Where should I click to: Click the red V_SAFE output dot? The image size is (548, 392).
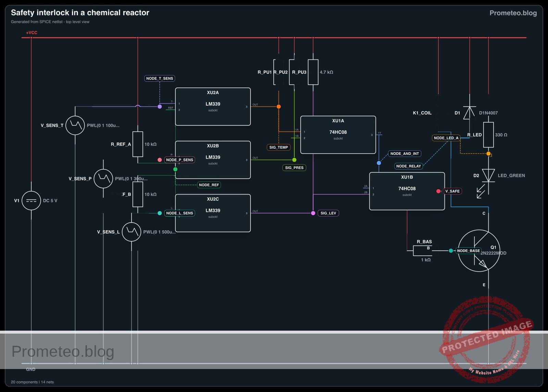pyautogui.click(x=438, y=191)
